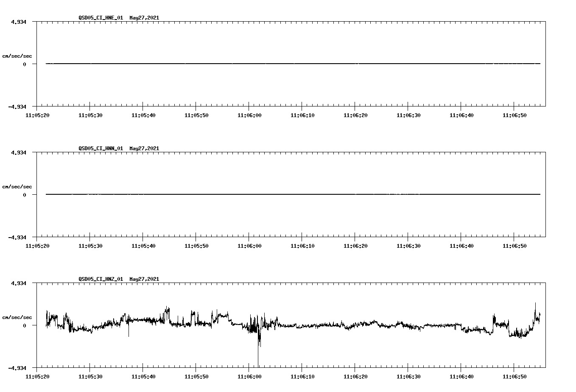Click the 11:06:00 time label under the HNE trace
The width and height of the screenshot is (576, 392).
249,114
